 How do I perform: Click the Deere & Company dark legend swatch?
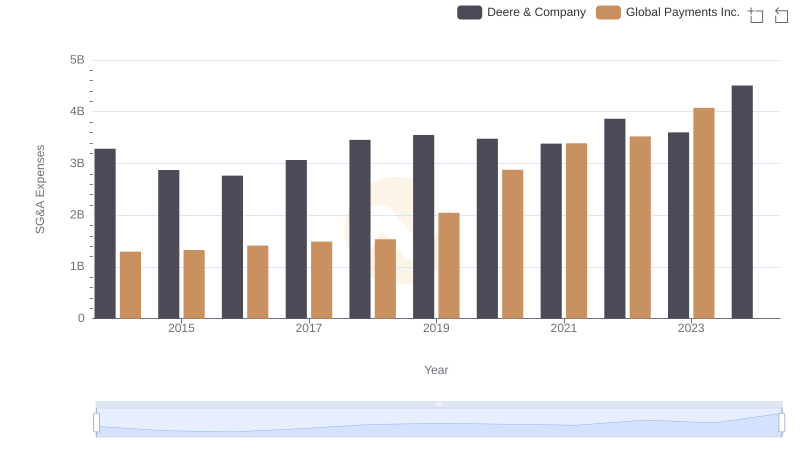(x=469, y=12)
